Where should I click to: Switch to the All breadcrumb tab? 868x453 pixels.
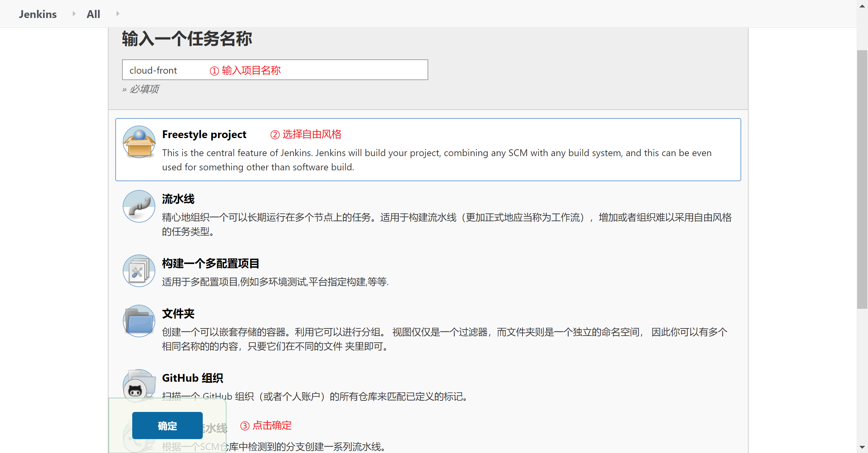click(x=93, y=14)
